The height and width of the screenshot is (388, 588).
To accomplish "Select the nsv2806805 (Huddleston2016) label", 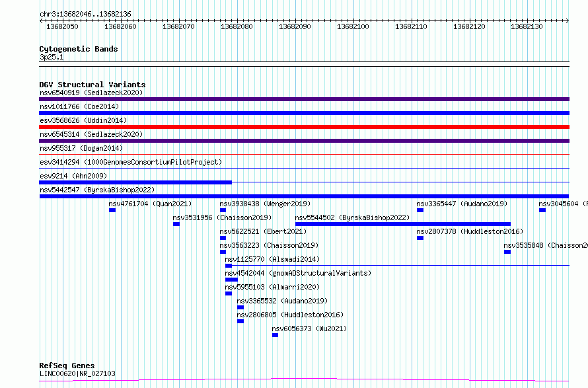I will point(290,315).
